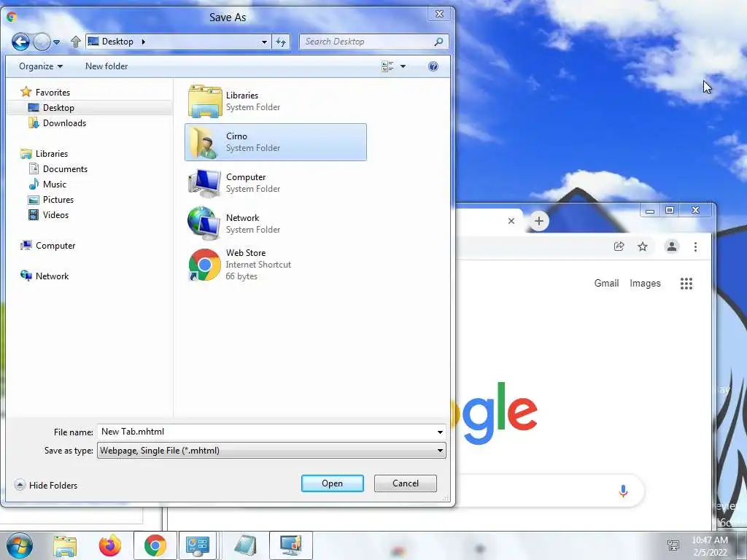Click the File name text field
747x560 pixels.
[267, 432]
